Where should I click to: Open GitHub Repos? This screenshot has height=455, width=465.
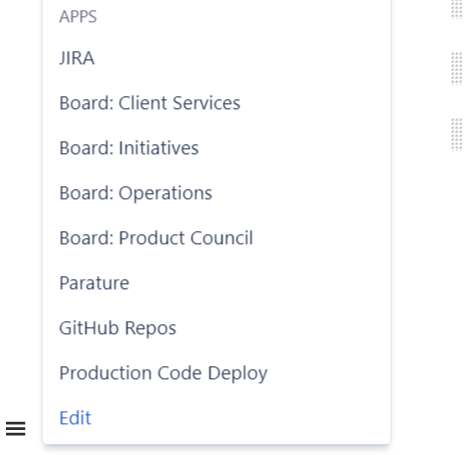click(118, 328)
